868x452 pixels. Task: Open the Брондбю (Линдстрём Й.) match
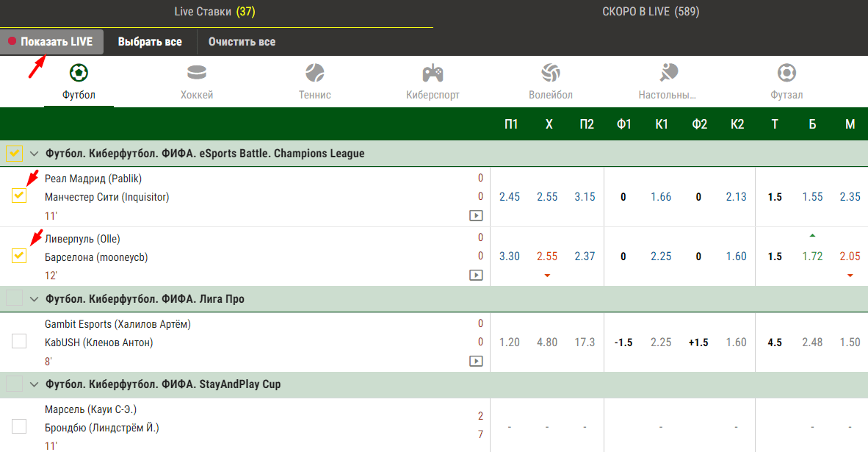point(102,428)
